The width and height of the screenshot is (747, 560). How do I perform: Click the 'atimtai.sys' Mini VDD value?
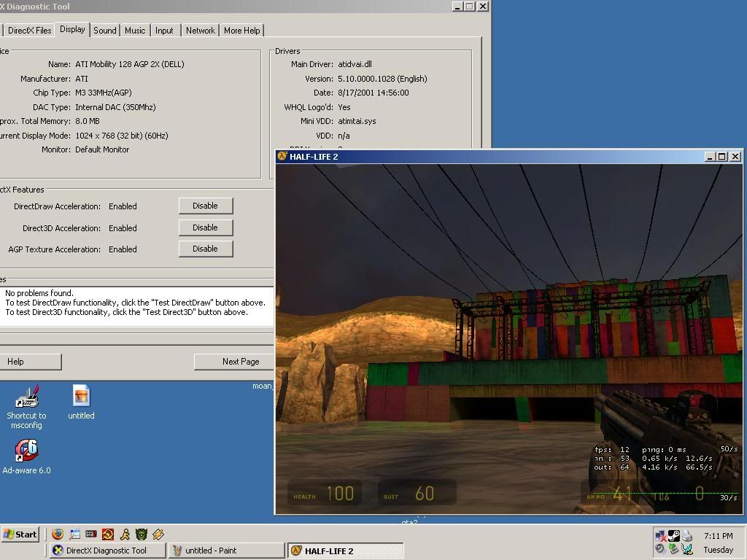pos(357,122)
